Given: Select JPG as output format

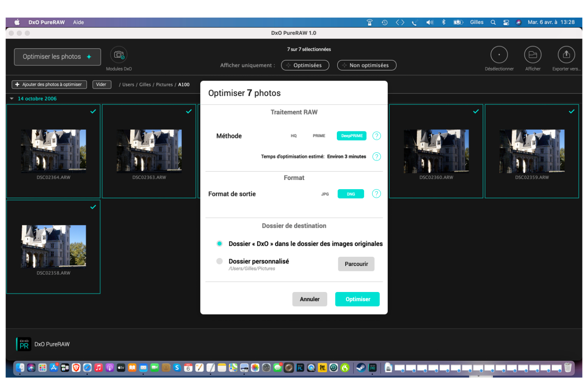Looking at the screenshot, I should pyautogui.click(x=325, y=194).
